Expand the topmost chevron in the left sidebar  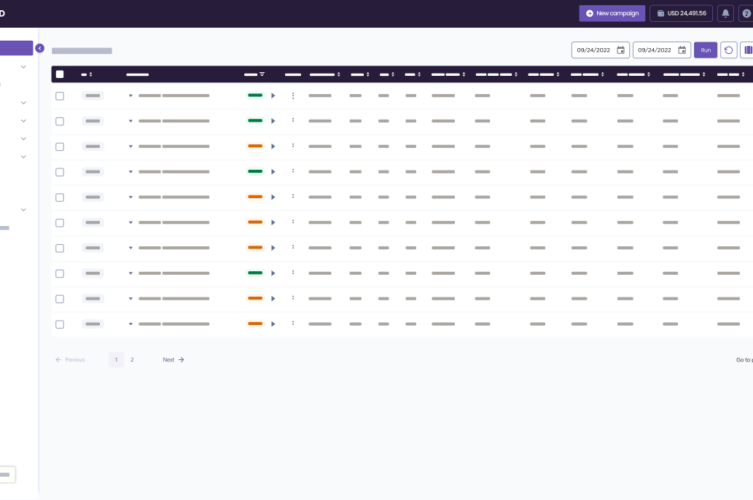23,67
